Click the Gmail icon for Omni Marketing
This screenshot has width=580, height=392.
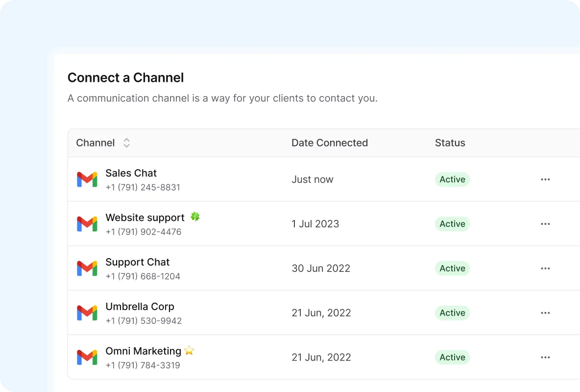click(x=87, y=358)
